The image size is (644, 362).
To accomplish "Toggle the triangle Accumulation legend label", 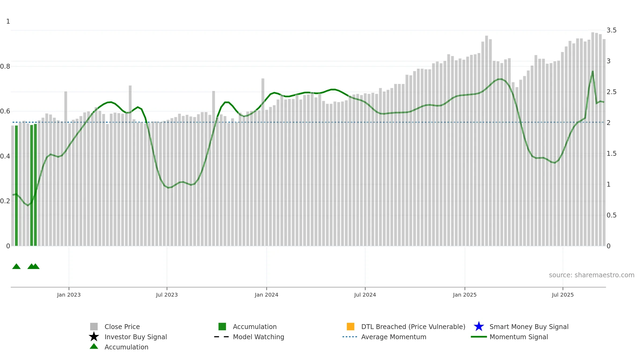I will click(x=126, y=347).
